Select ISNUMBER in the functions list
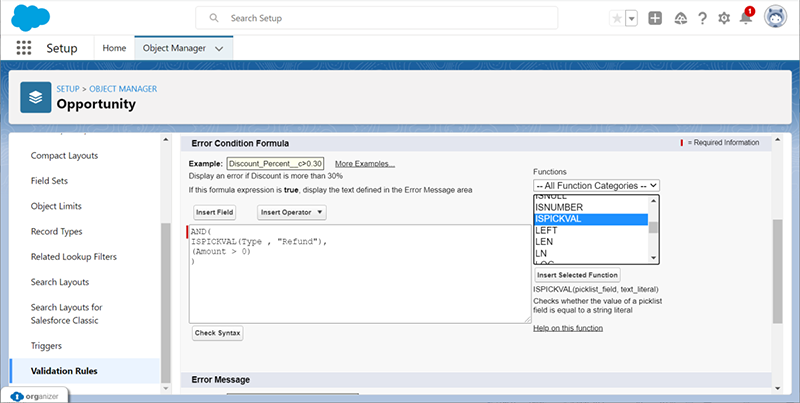Image resolution: width=800 pixels, height=403 pixels. [591, 207]
